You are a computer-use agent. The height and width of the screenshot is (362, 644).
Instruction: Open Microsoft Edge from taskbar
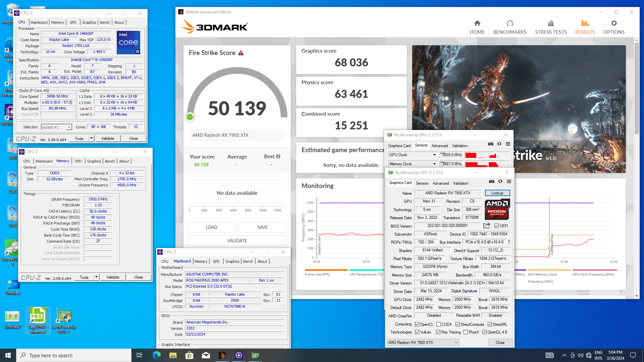click(x=156, y=355)
